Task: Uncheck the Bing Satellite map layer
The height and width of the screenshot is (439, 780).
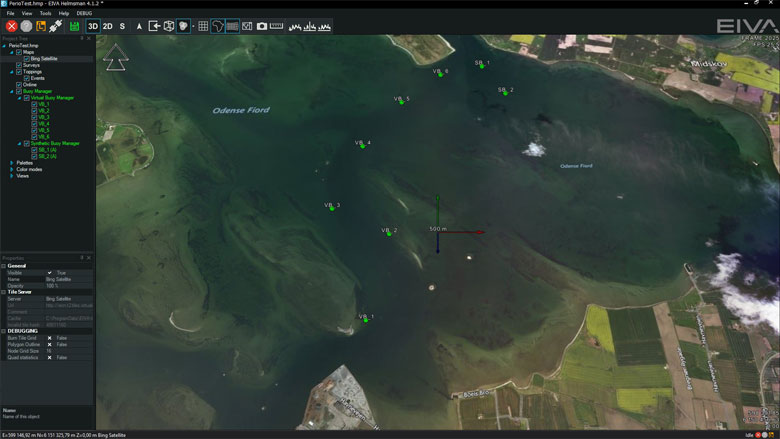Action: pos(26,59)
